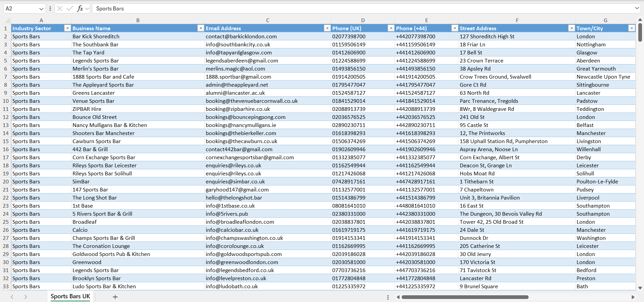Select the Newcastle Upon Tyne cell

coord(605,77)
